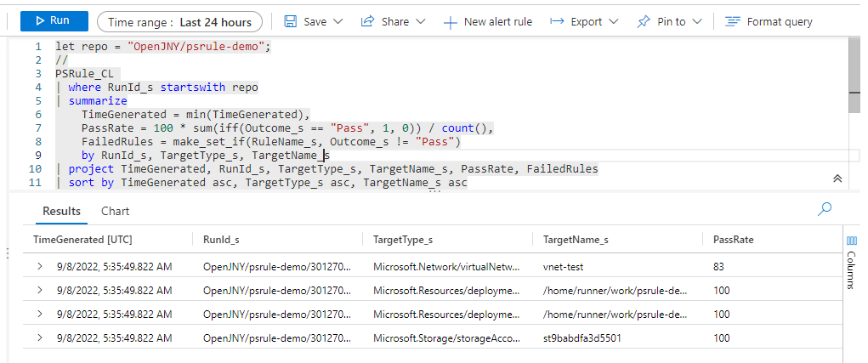
Task: Click the New alert rule plus icon
Action: pos(451,23)
